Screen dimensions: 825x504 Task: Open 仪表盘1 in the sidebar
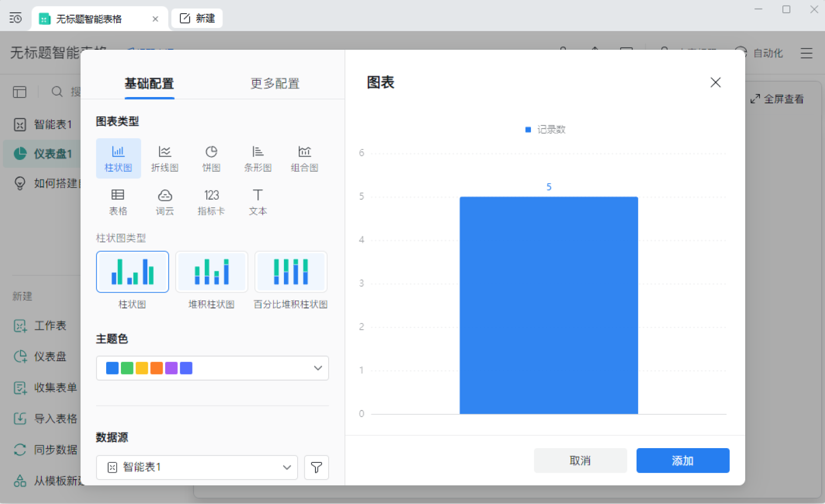[43, 153]
